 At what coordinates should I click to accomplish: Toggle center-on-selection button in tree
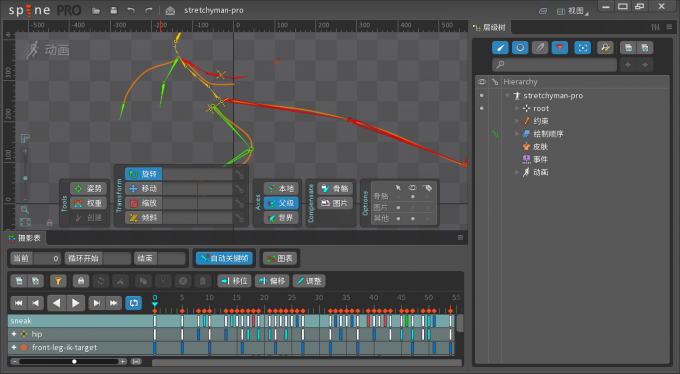(x=582, y=48)
